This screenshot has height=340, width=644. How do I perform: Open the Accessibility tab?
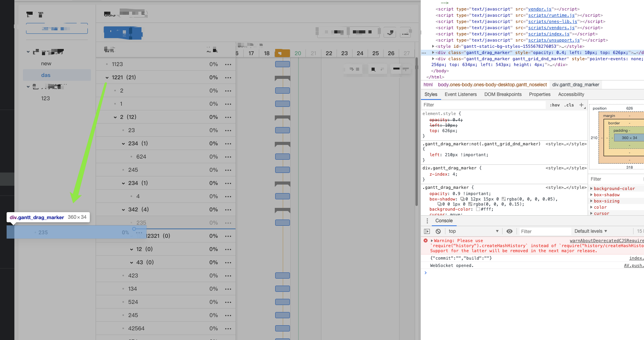[x=571, y=94]
